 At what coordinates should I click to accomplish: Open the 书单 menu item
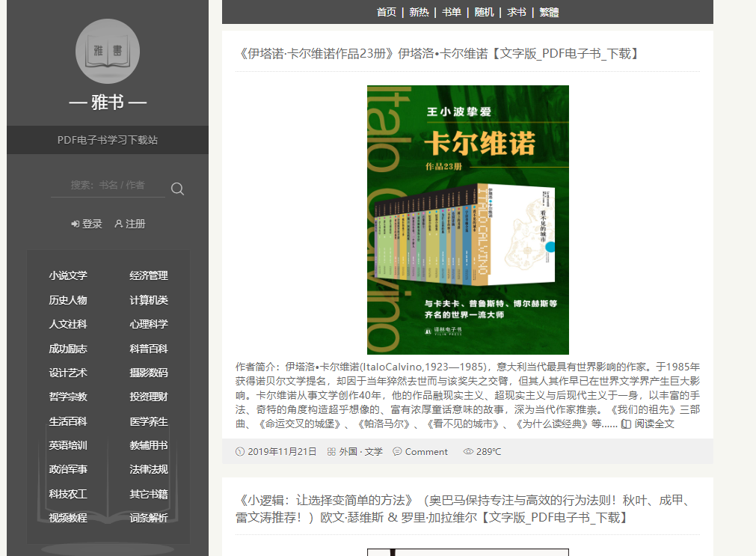(x=452, y=12)
